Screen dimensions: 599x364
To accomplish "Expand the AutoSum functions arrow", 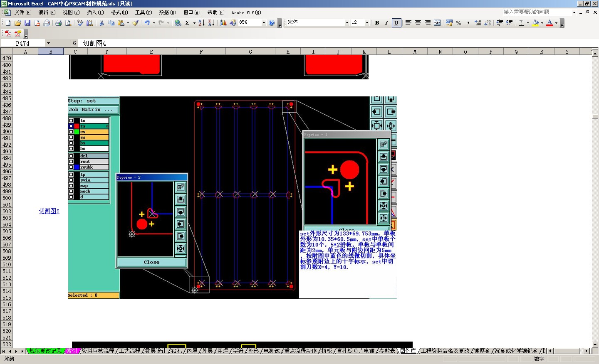I will 194,23.
